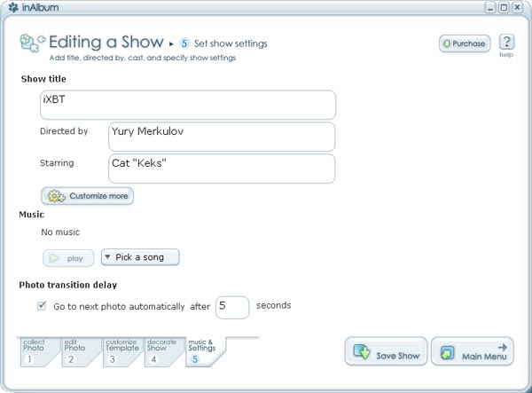Click the inAlbum title bar app icon
The height and width of the screenshot is (393, 532).
(x=13, y=7)
